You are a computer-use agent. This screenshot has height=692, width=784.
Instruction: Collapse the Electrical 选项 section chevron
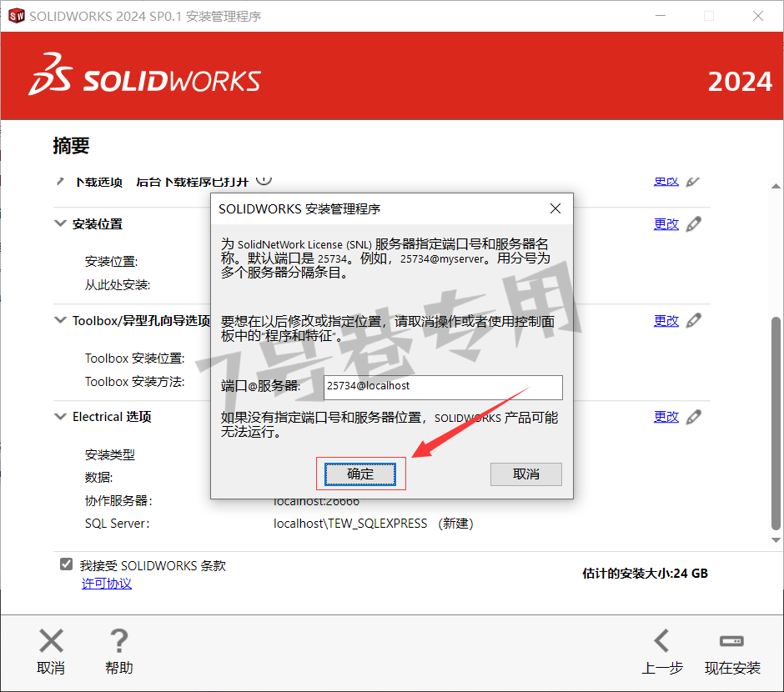[x=60, y=416]
